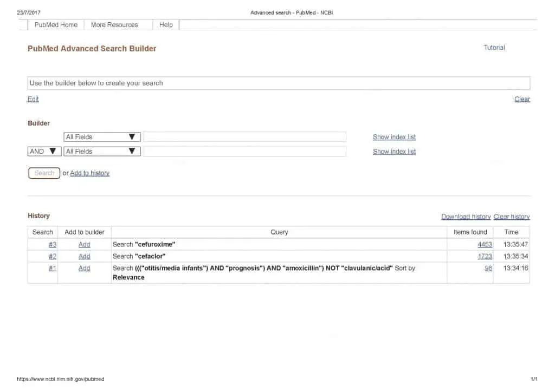
Task: Add the cefuroxime search to builder
Action: [x=85, y=245]
